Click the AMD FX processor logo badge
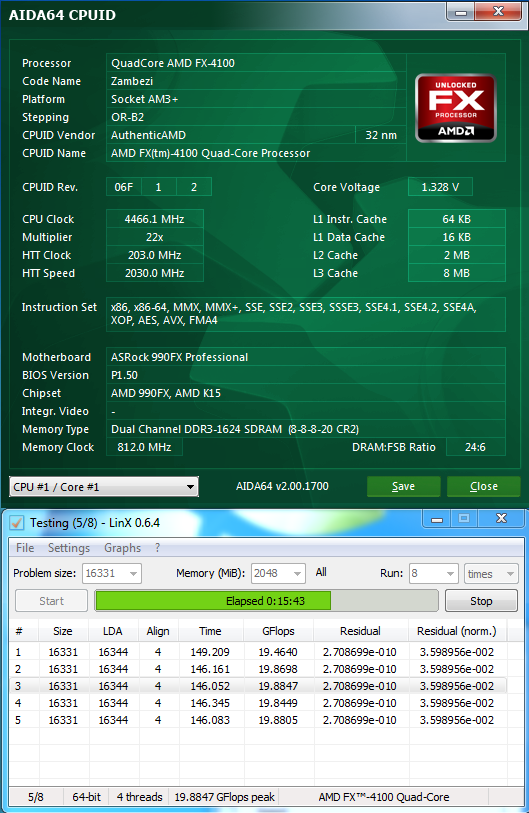The width and height of the screenshot is (529, 813). [x=456, y=108]
